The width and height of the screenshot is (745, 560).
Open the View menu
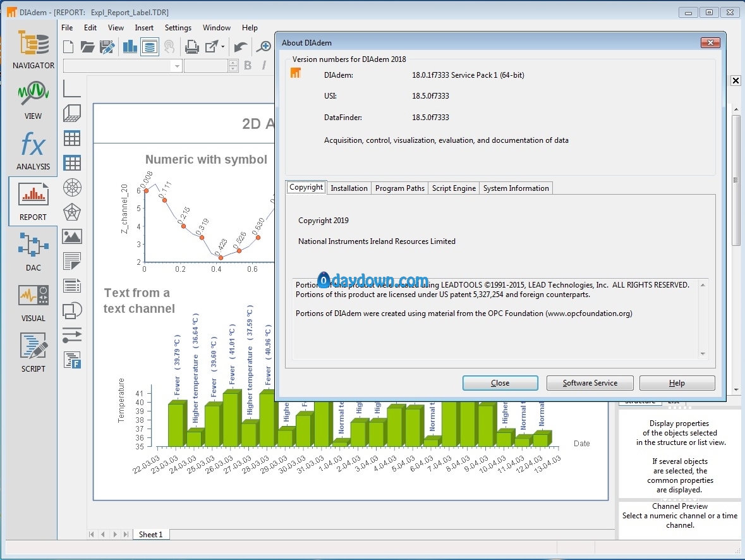(116, 28)
